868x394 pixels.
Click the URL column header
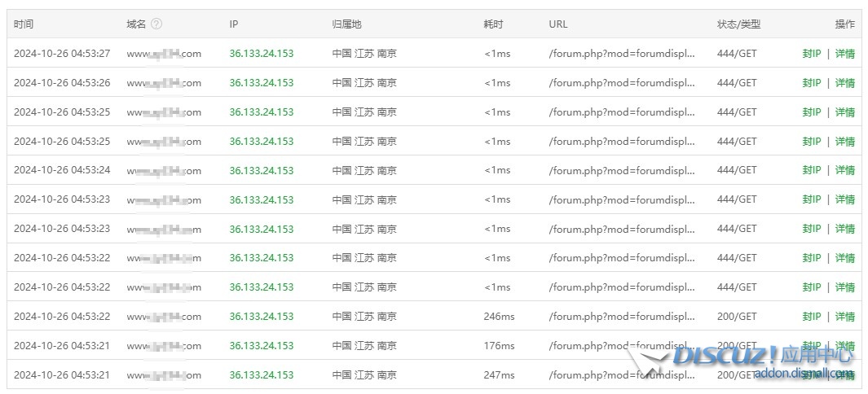point(558,24)
